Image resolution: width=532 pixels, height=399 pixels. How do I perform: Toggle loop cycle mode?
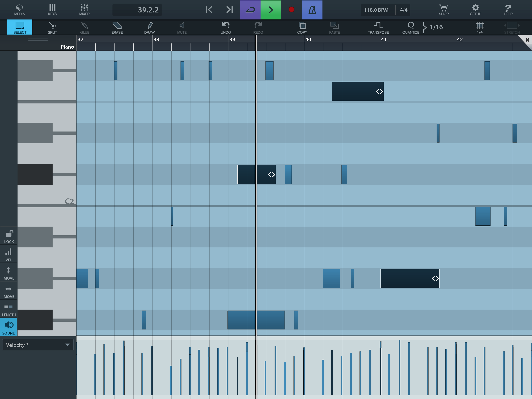250,10
